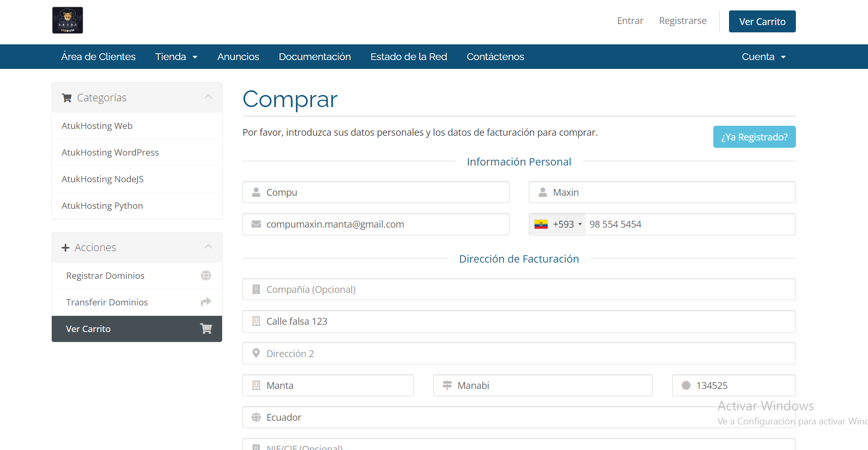Image resolution: width=868 pixels, height=450 pixels.
Task: Click the envelope icon in email field
Action: pyautogui.click(x=256, y=224)
